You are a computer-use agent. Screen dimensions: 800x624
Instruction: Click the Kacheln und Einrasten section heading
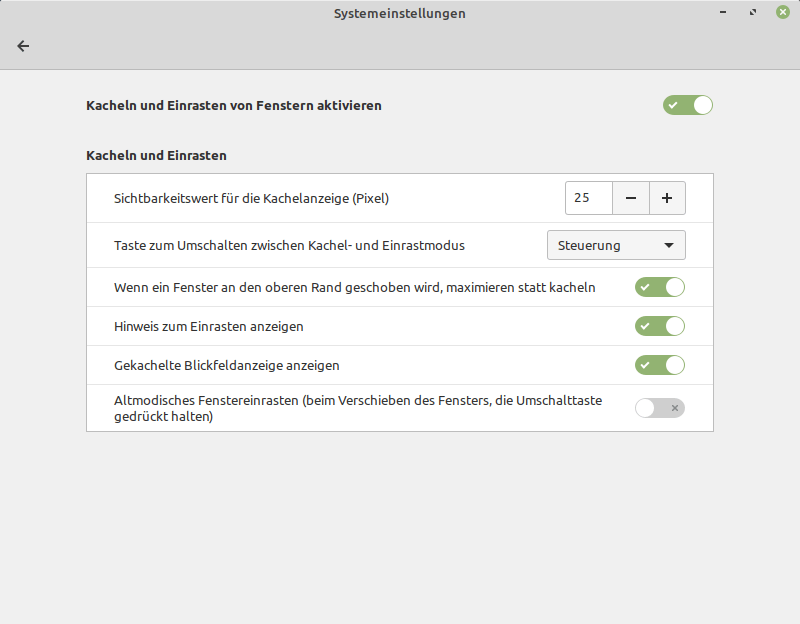156,156
